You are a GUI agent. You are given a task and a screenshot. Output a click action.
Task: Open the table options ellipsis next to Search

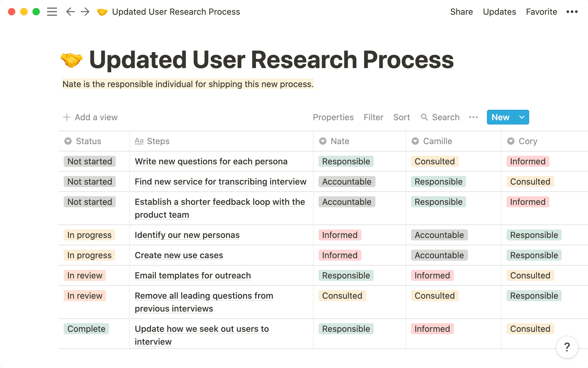473,117
